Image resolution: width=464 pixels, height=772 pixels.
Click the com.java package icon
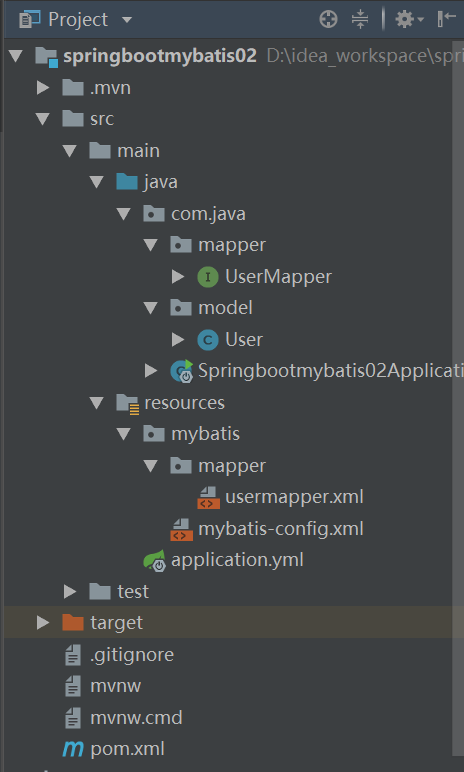[x=154, y=214]
